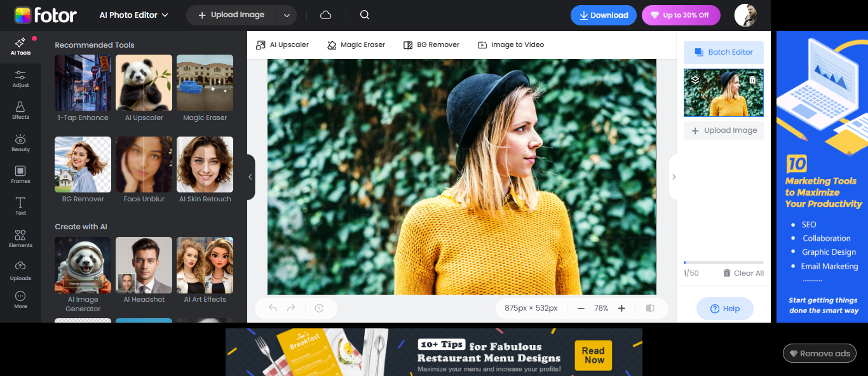The image size is (868, 376).
Task: Open cloud storage icon
Action: click(325, 15)
